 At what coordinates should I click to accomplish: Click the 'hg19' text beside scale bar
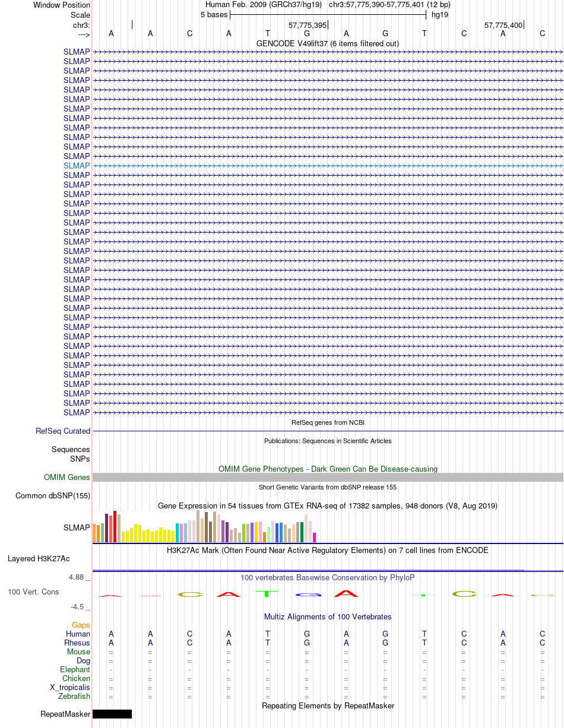click(440, 15)
